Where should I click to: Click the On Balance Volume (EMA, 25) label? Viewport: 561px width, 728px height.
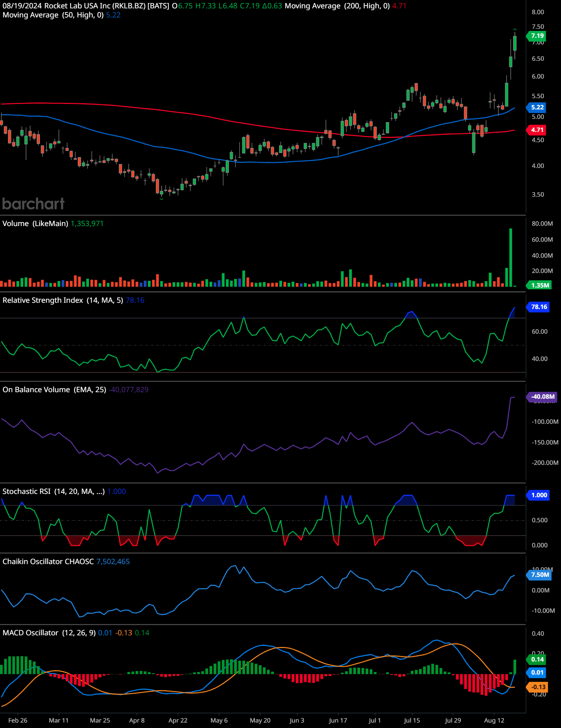pyautogui.click(x=55, y=390)
